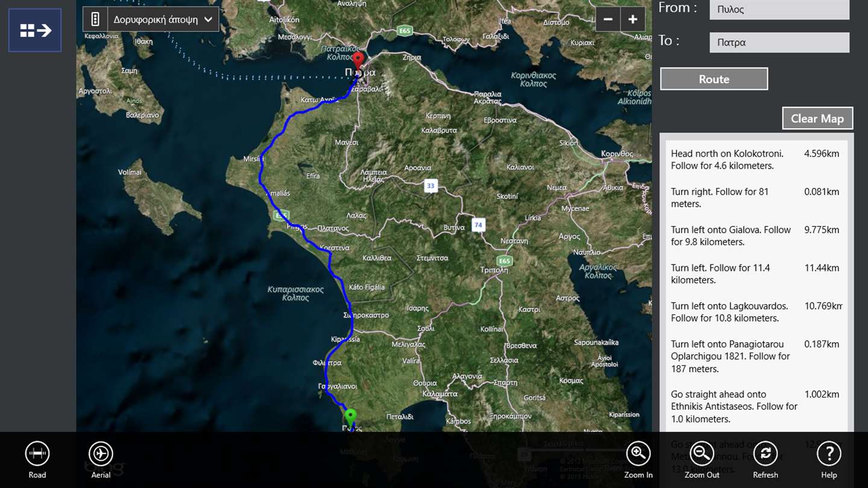Click the traffic-light icon beside map type
The width and height of the screenshot is (868, 488).
click(95, 19)
